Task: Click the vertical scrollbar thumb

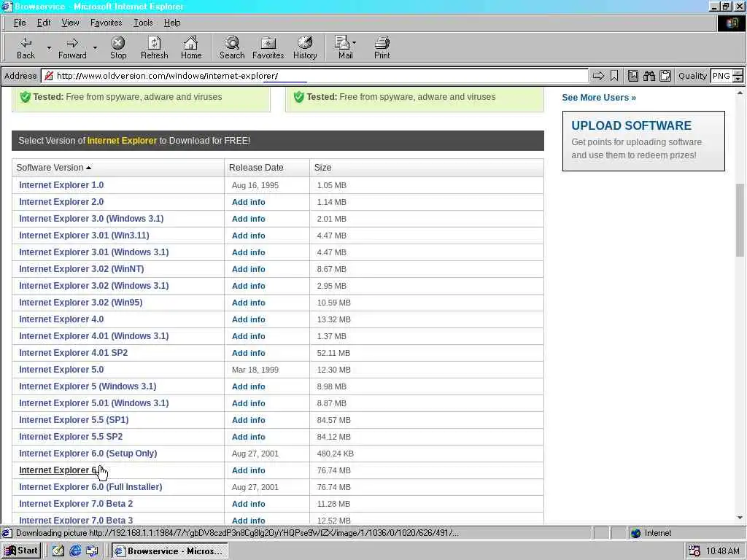Action: coord(740,220)
